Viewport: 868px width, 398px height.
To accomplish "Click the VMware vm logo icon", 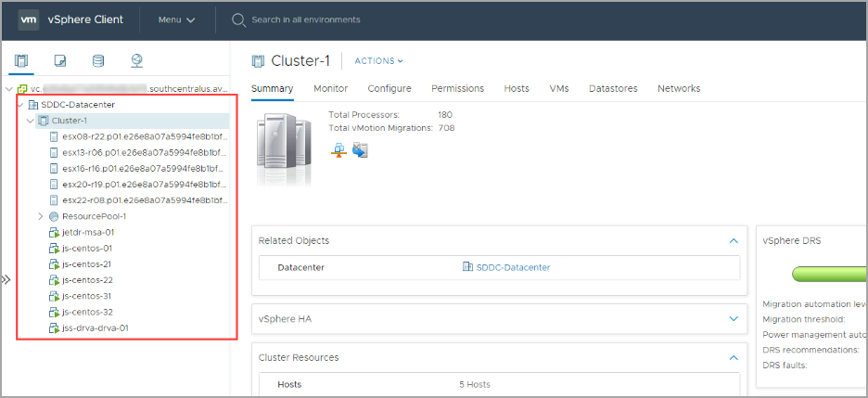I will tap(29, 19).
